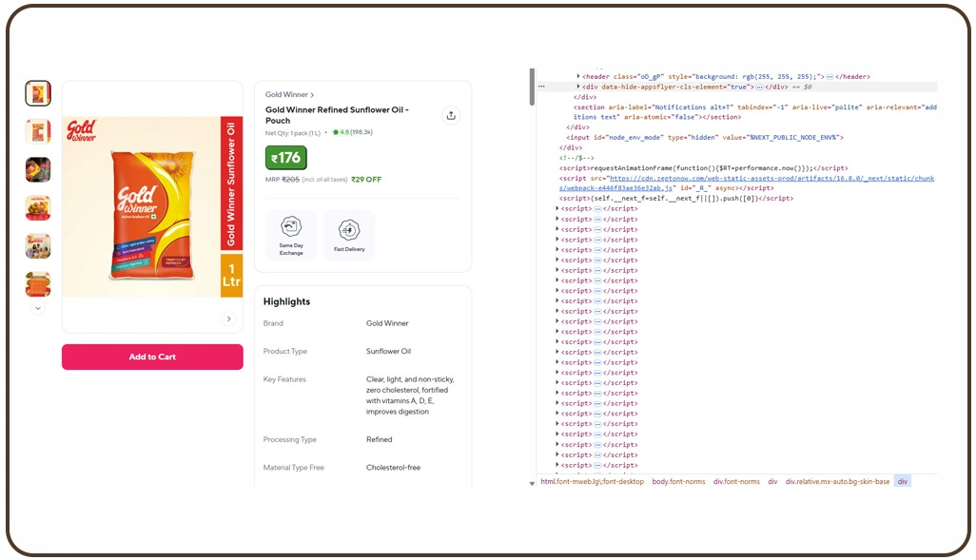Screen dimensions: 976x560
Task: Click the HTML comment line <!--/$-->
Action: pyautogui.click(x=576, y=158)
